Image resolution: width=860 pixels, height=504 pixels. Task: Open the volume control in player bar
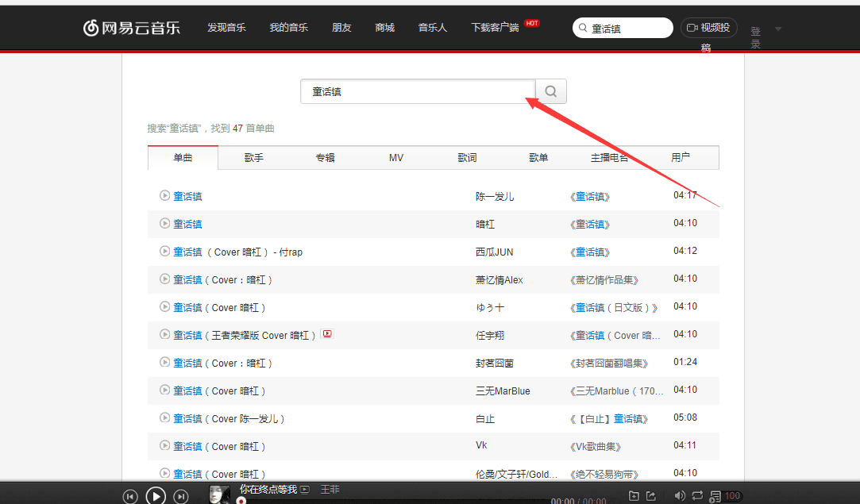click(680, 496)
